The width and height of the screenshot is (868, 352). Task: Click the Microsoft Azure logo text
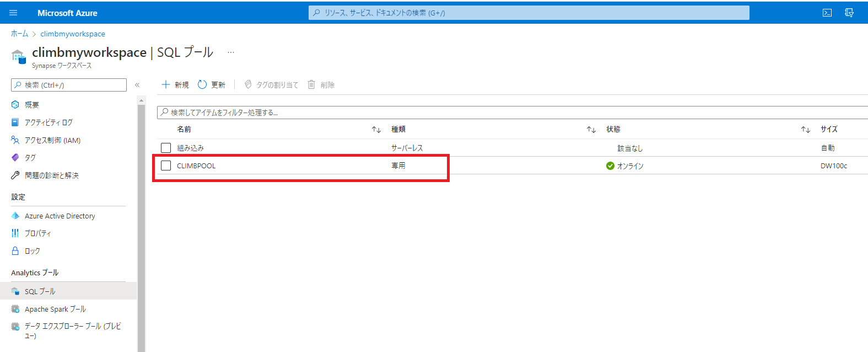tap(67, 13)
